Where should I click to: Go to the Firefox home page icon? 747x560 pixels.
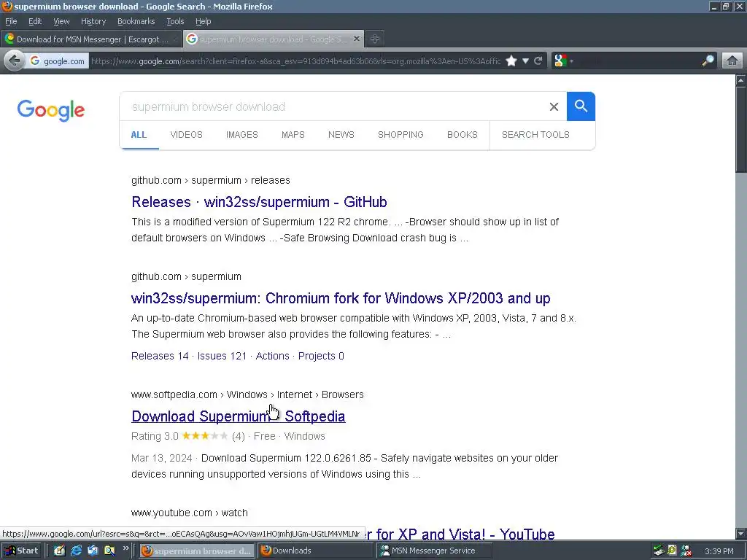tap(732, 61)
